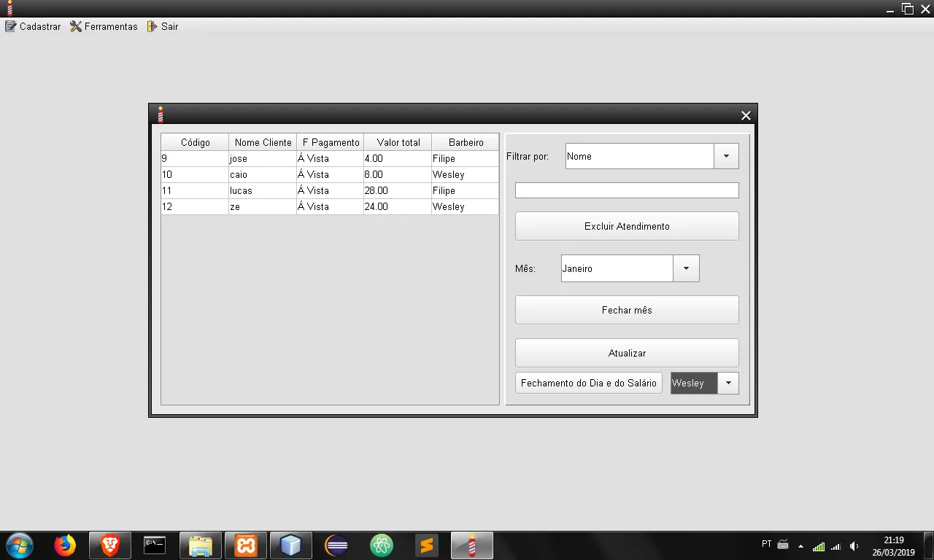
Task: Click the Filipe cell in jose's row
Action: tap(466, 158)
